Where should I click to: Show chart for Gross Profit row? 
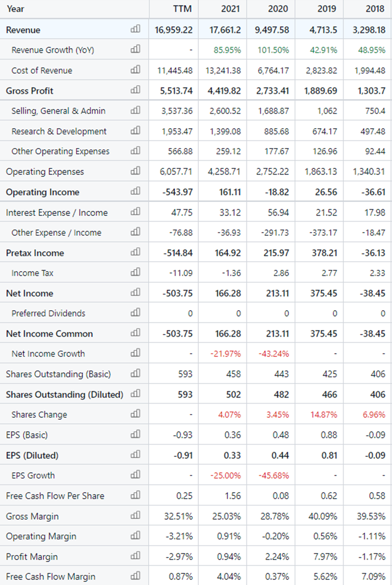[x=135, y=90]
